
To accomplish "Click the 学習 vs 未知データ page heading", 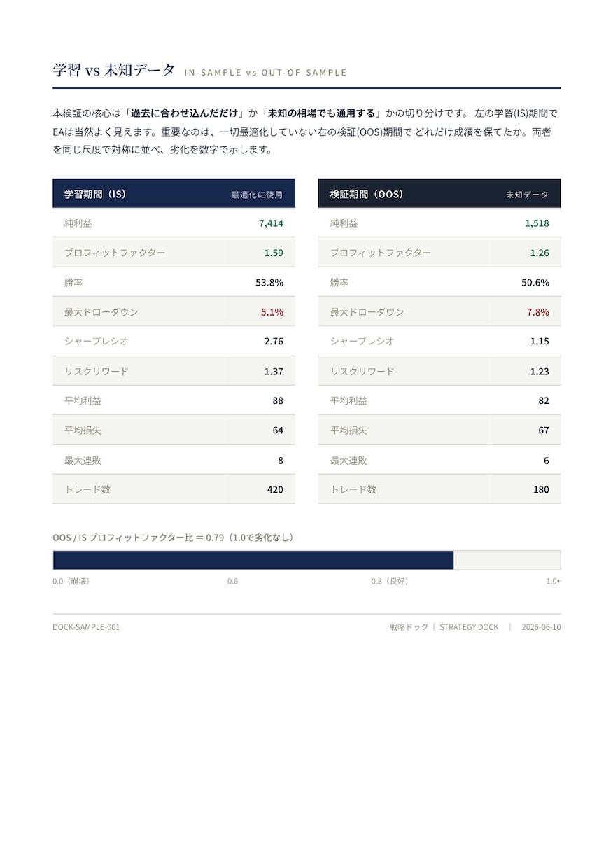I will pyautogui.click(x=113, y=70).
